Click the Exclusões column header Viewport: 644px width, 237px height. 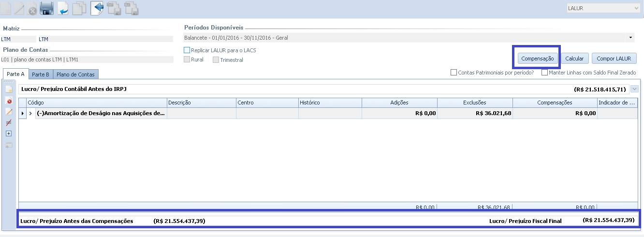tap(474, 103)
